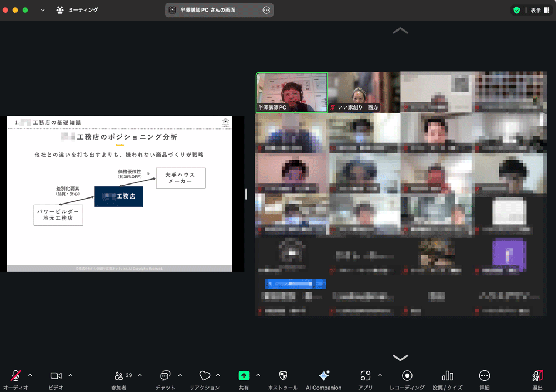Viewport: 556px width, 392px height.
Task: Open the アプリ apps icon
Action: (365, 376)
